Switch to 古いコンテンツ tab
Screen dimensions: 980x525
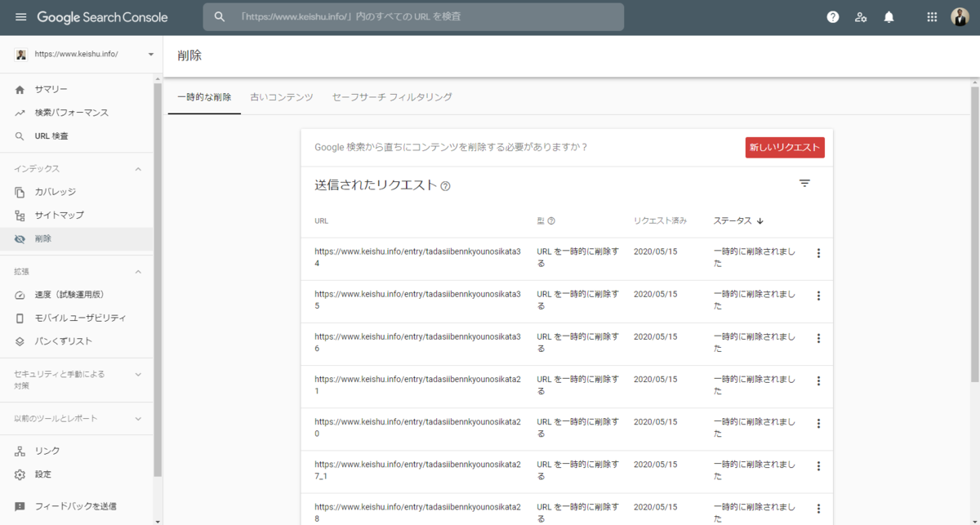(x=282, y=97)
